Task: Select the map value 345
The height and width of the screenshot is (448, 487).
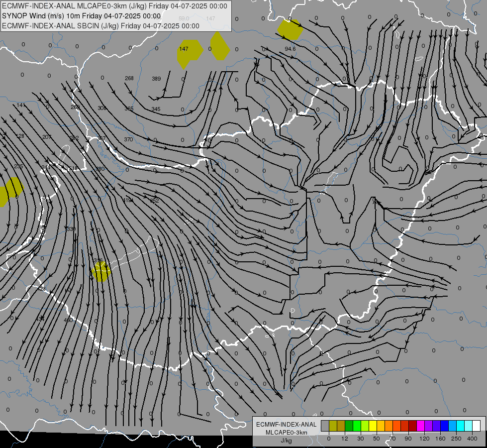Action: (156, 109)
